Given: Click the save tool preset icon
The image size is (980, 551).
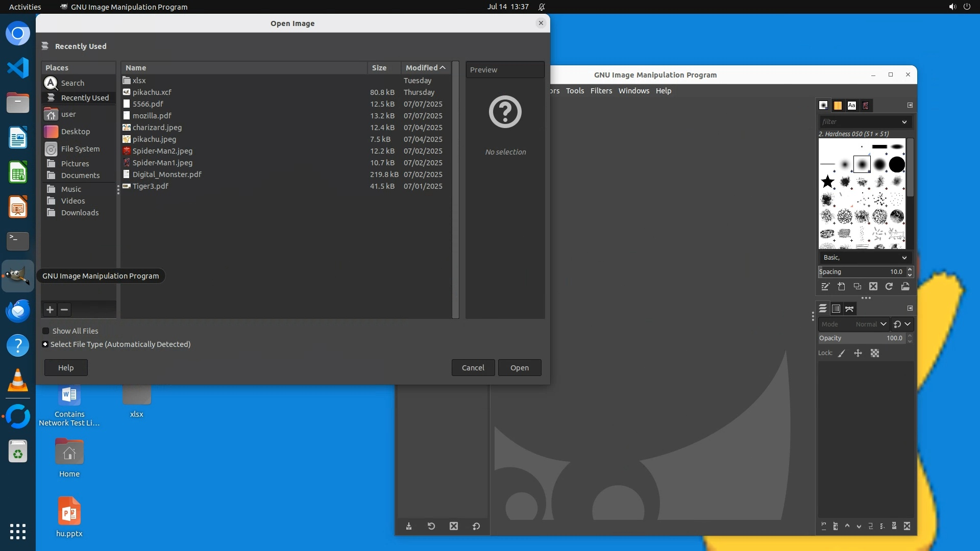Looking at the screenshot, I should tap(409, 527).
